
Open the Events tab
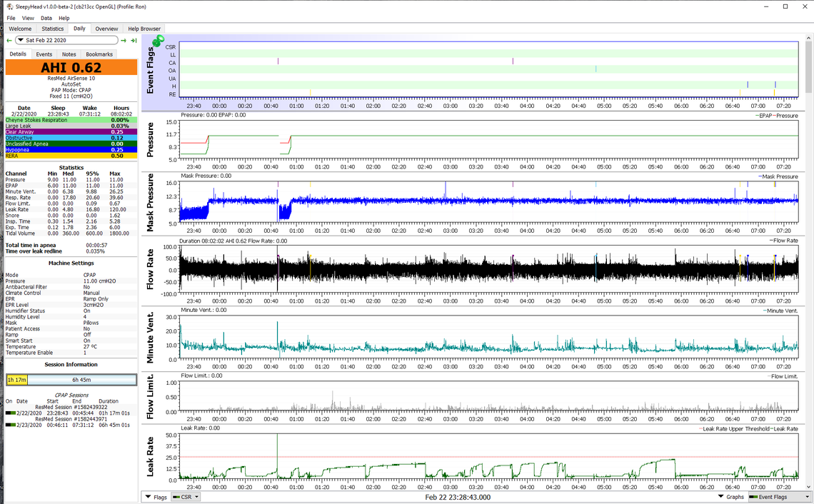(x=44, y=54)
